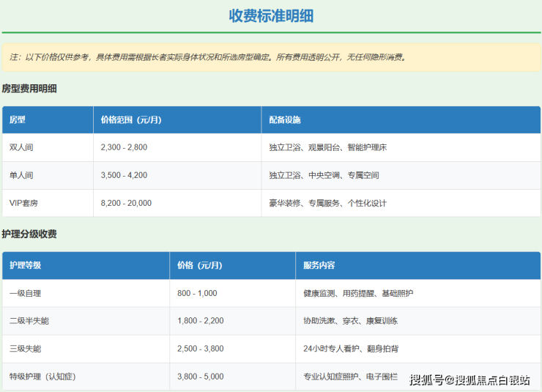Select the 三级失能 care level cell
The image size is (542, 392).
click(x=26, y=349)
